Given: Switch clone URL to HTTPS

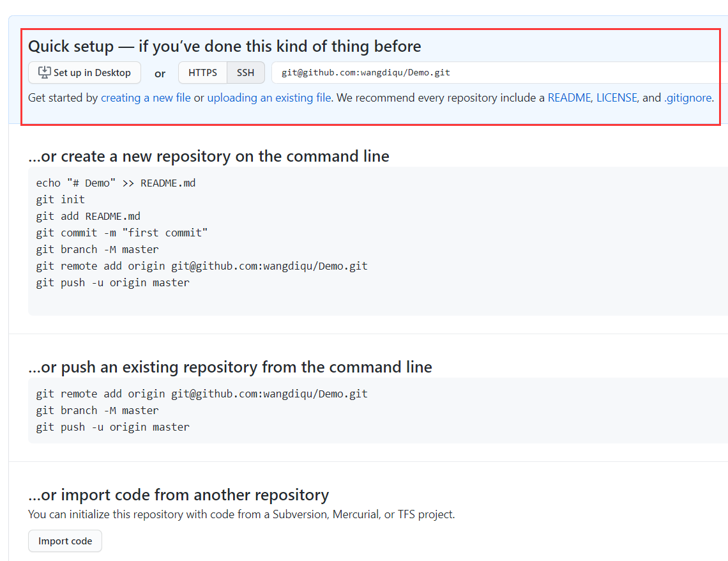Looking at the screenshot, I should click(202, 73).
